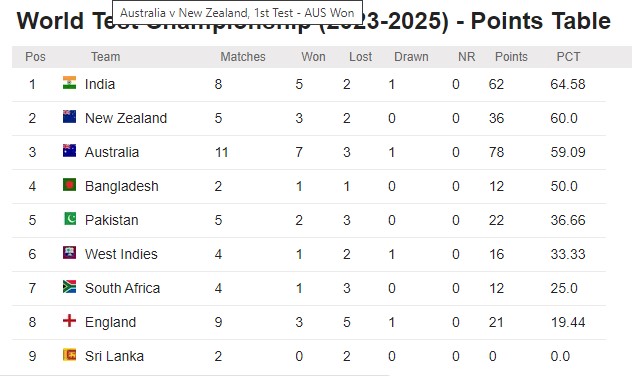
Task: Click India's PCT value 64.58
Action: click(x=568, y=84)
